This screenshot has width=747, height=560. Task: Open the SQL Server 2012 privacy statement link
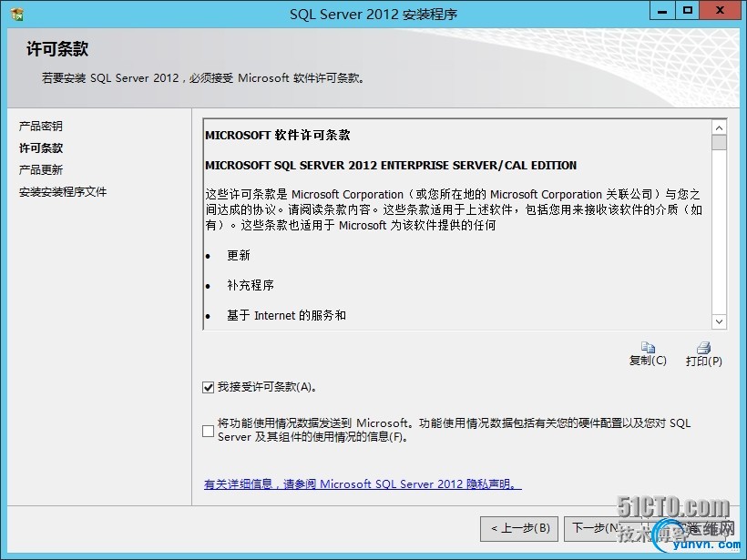coord(363,484)
